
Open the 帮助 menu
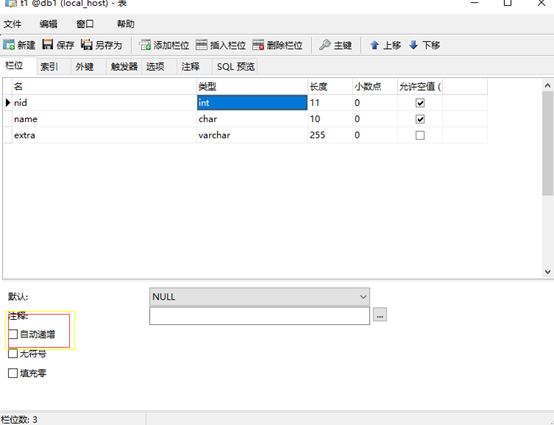click(x=125, y=24)
